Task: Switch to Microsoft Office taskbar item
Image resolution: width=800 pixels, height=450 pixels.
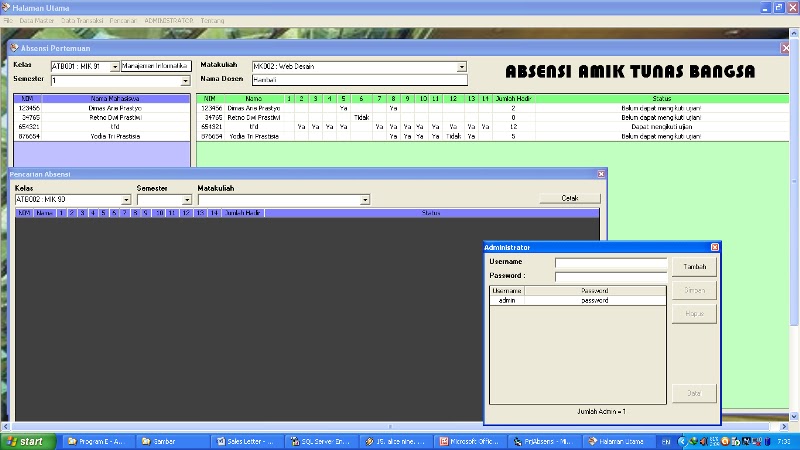Action: (x=470, y=441)
